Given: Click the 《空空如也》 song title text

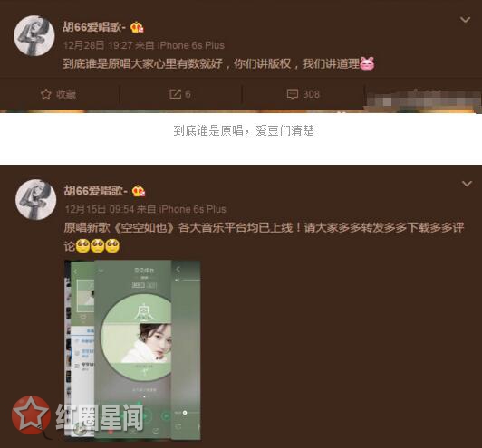Looking at the screenshot, I should [x=144, y=228].
